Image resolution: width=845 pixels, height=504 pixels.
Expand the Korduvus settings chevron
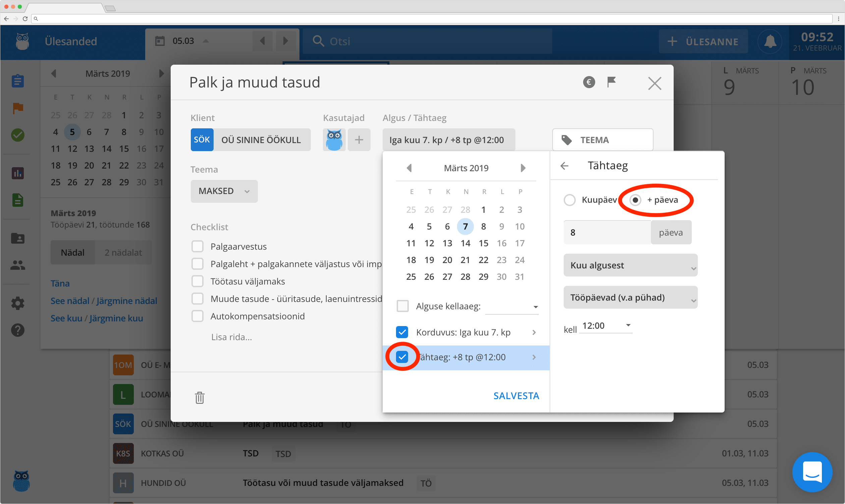(534, 332)
